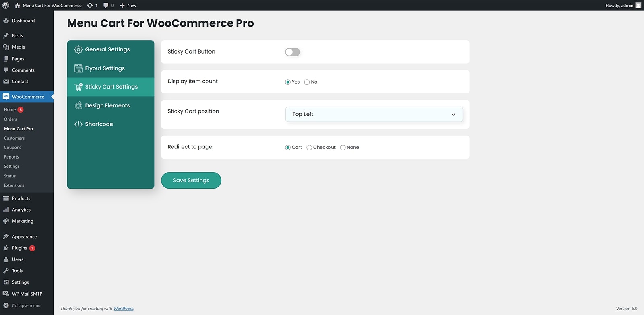The image size is (644, 315).
Task: Click the admin avatar in top bar
Action: tap(638, 6)
